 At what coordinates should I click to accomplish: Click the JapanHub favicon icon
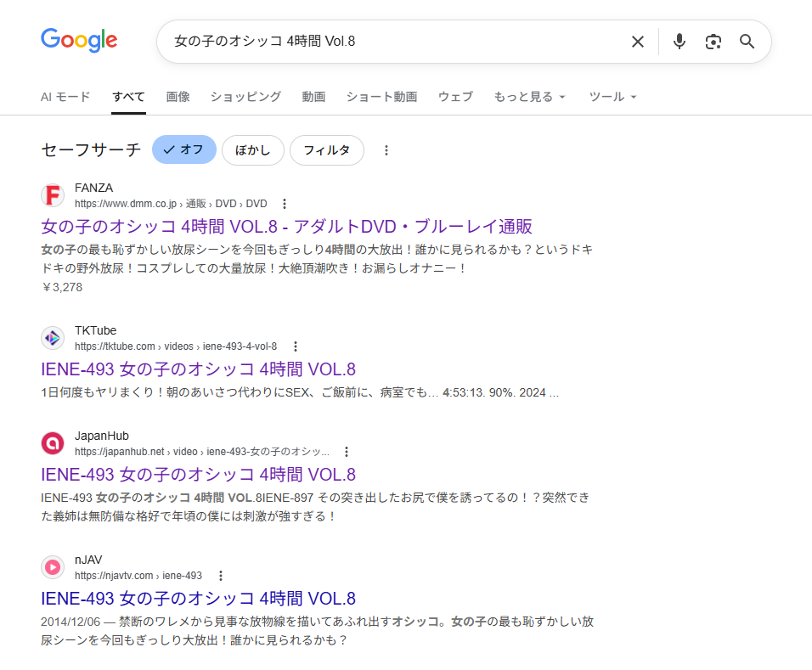(53, 443)
